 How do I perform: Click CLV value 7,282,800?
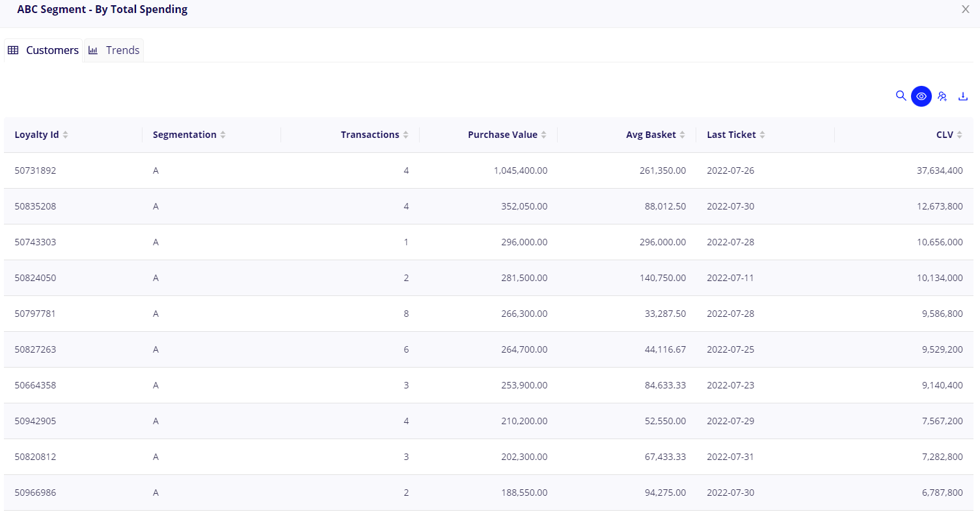[942, 457]
